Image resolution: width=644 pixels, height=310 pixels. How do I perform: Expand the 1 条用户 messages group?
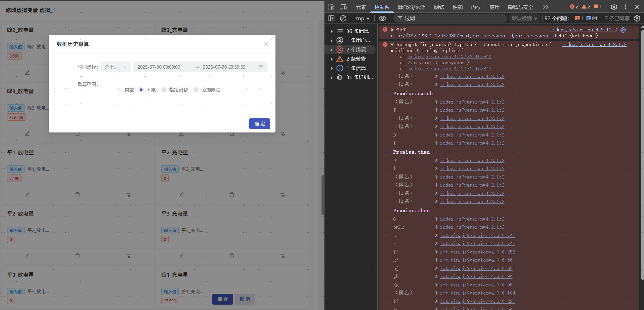332,40
